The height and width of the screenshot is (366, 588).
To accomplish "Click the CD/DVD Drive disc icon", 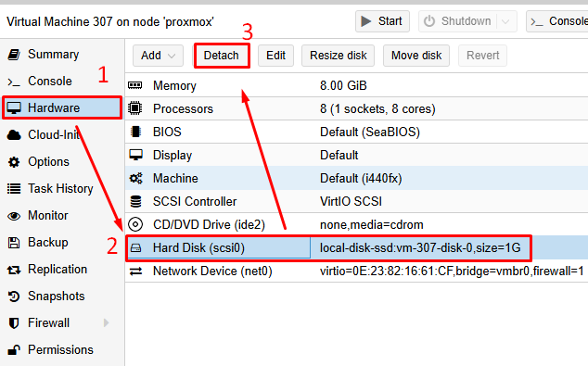I will point(135,225).
